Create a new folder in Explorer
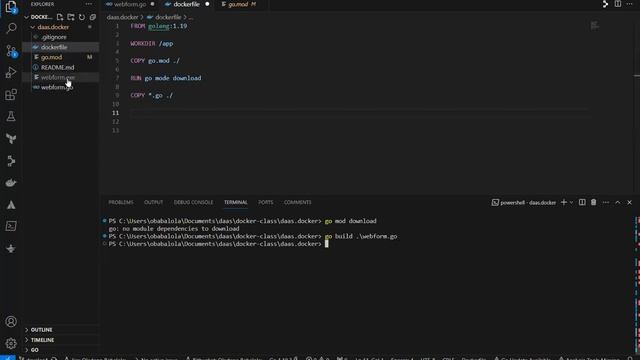 coord(71,17)
